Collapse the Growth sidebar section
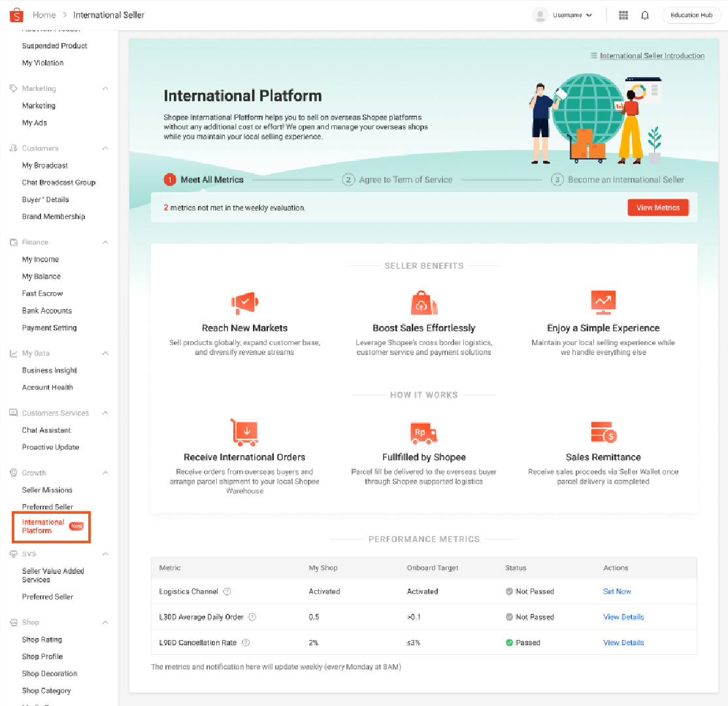The height and width of the screenshot is (706, 728). click(105, 473)
